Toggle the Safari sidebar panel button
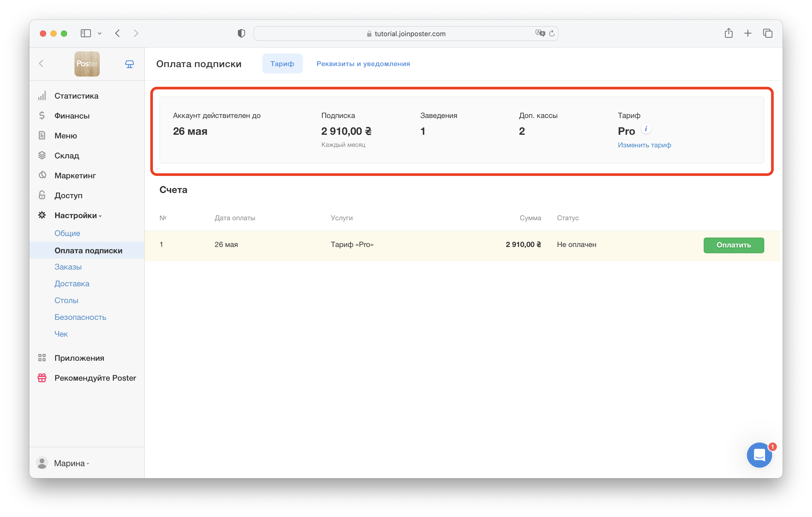This screenshot has width=812, height=517. coord(86,33)
